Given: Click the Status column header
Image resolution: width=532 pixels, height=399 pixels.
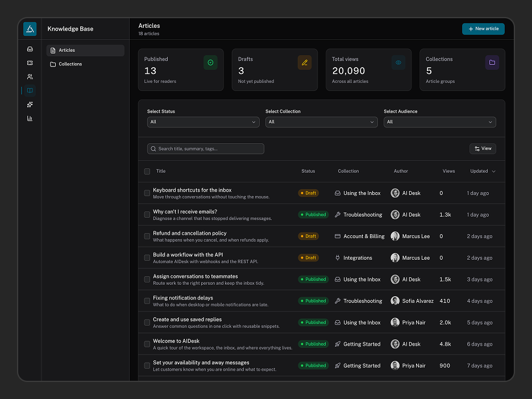Looking at the screenshot, I should 308,171.
